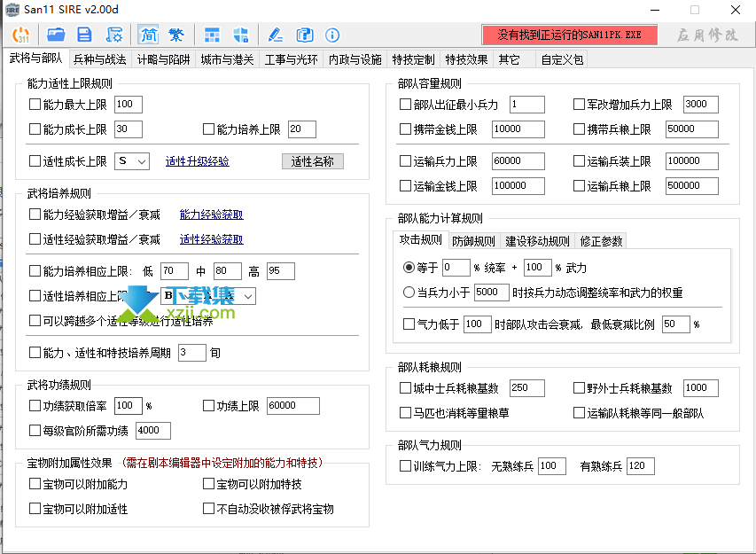This screenshot has width=756, height=554.
Task: Enable 能力经验获取增益/衰减 checkbox
Action: coord(35,215)
